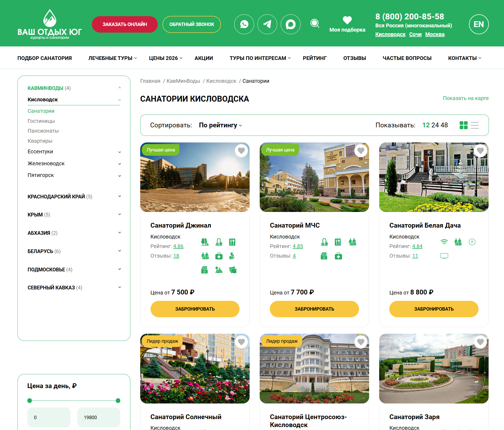Open the Моя подборка heart icon
Image resolution: width=504 pixels, height=430 pixels.
click(x=347, y=20)
